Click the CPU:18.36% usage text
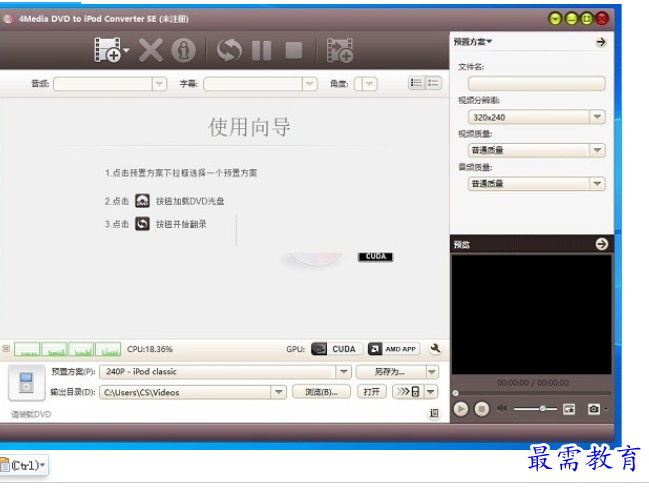The width and height of the screenshot is (649, 490). [149, 349]
